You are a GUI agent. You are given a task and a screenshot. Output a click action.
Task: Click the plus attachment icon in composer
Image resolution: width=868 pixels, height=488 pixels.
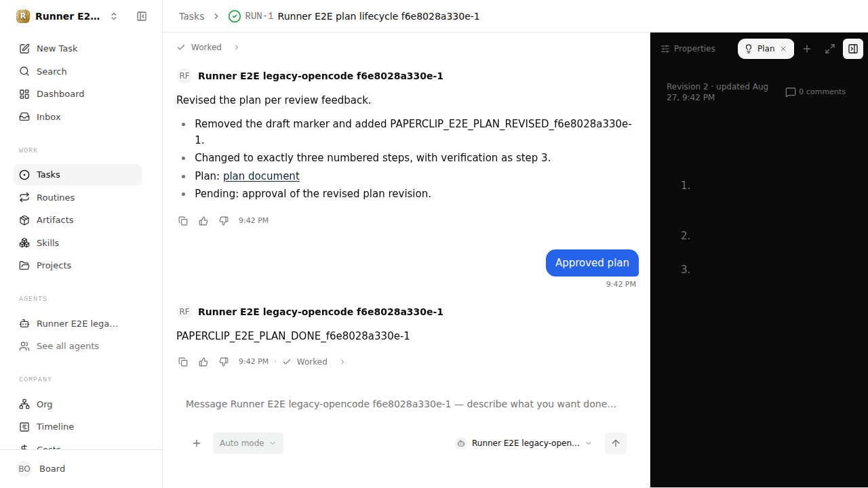(197, 443)
